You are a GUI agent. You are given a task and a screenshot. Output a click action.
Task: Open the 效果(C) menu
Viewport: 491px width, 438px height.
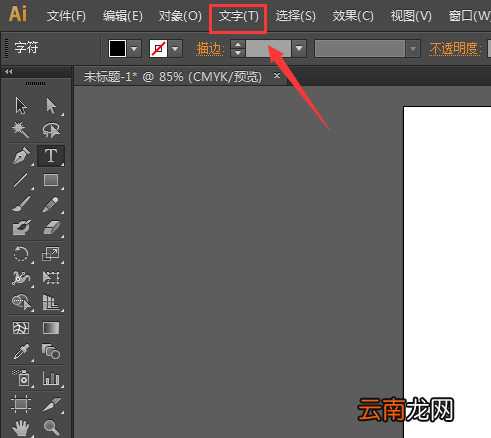353,16
